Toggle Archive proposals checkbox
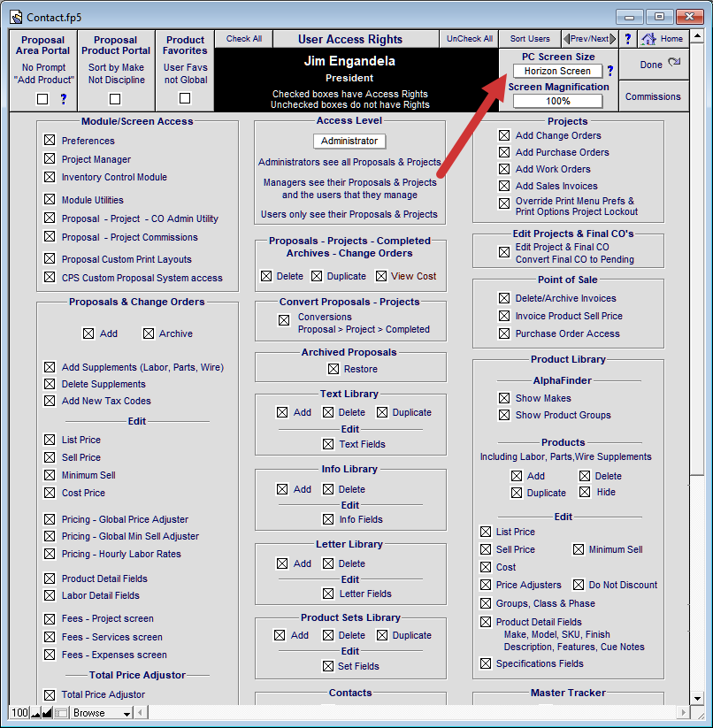This screenshot has width=713, height=728. click(x=149, y=333)
